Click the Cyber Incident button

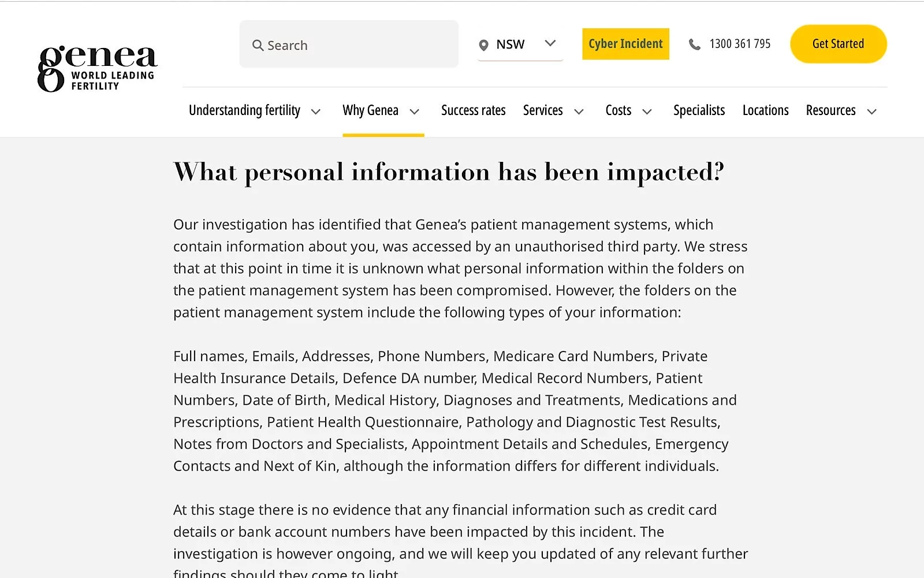pos(625,43)
